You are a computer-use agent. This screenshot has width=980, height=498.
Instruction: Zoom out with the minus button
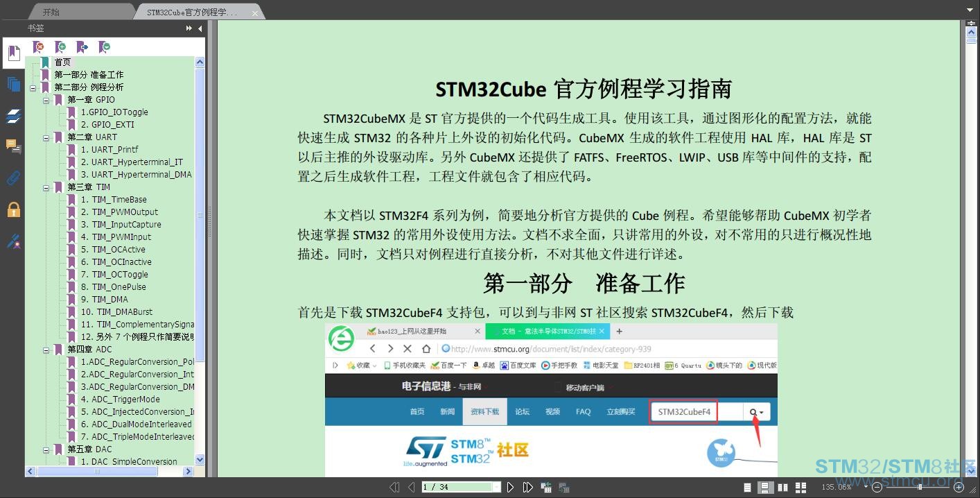click(x=877, y=488)
